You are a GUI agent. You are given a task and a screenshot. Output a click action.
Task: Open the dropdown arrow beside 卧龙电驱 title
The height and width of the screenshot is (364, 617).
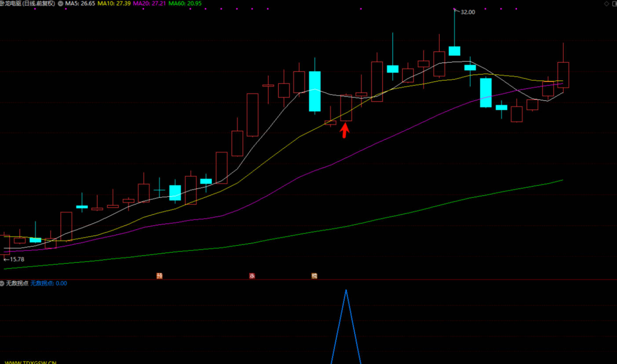pos(60,3)
